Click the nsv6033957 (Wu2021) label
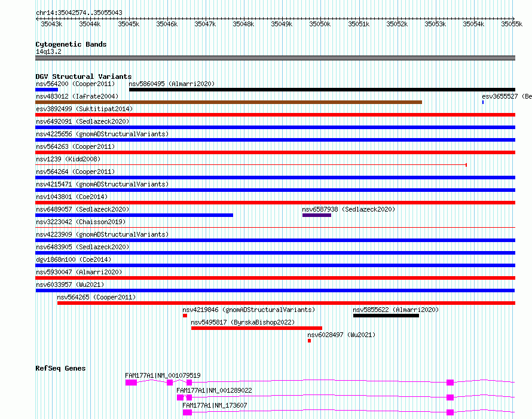The height and width of the screenshot is (419, 532). tap(70, 285)
